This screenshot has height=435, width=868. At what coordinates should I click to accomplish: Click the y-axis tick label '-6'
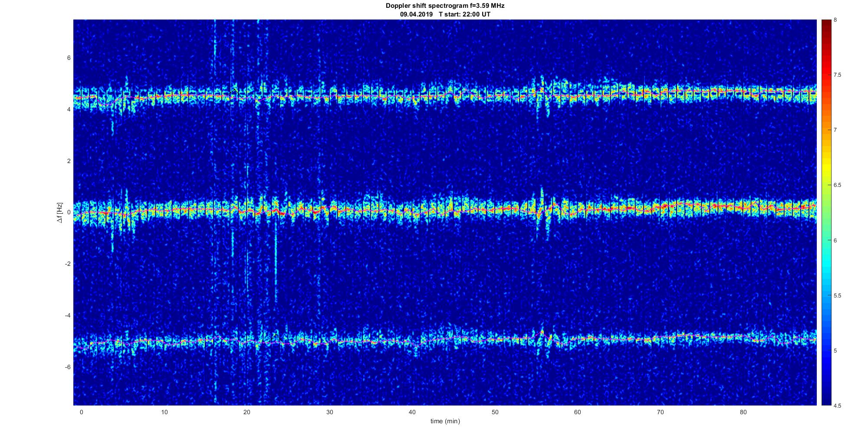pyautogui.click(x=68, y=367)
